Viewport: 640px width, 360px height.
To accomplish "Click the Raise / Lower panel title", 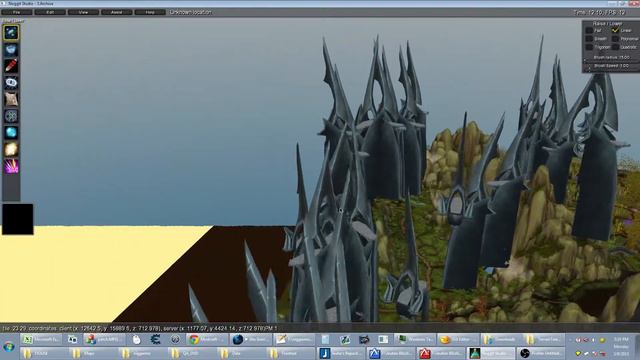I will (x=607, y=24).
